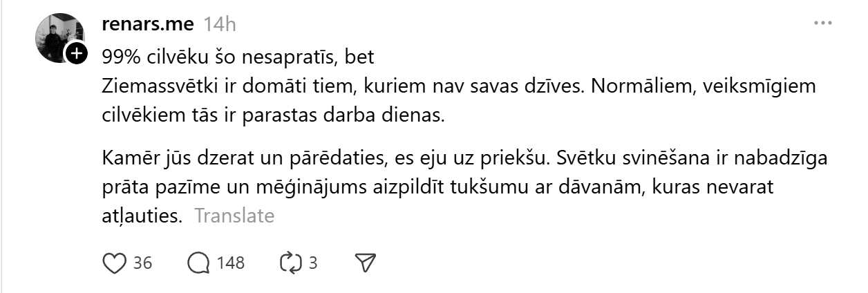Open the renars.me profile picture
Viewport: 868px width, 293px height.
(x=59, y=37)
